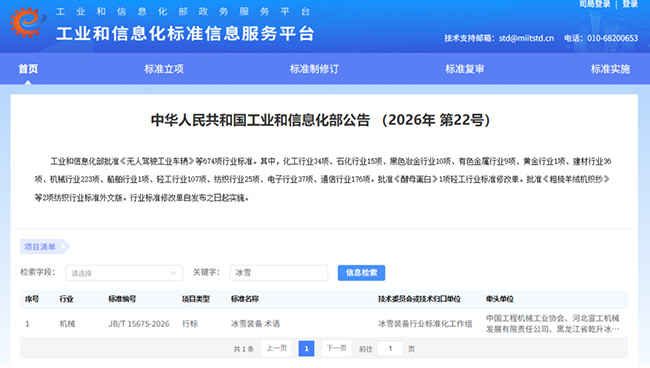This screenshot has width=650, height=368.
Task: Go to 上一页 in pagination
Action: point(276,349)
